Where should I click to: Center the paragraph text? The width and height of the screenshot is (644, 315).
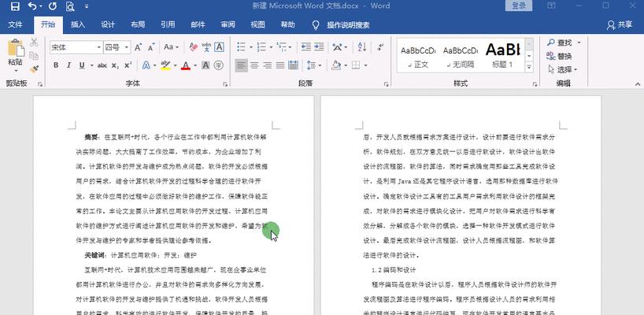coord(254,65)
